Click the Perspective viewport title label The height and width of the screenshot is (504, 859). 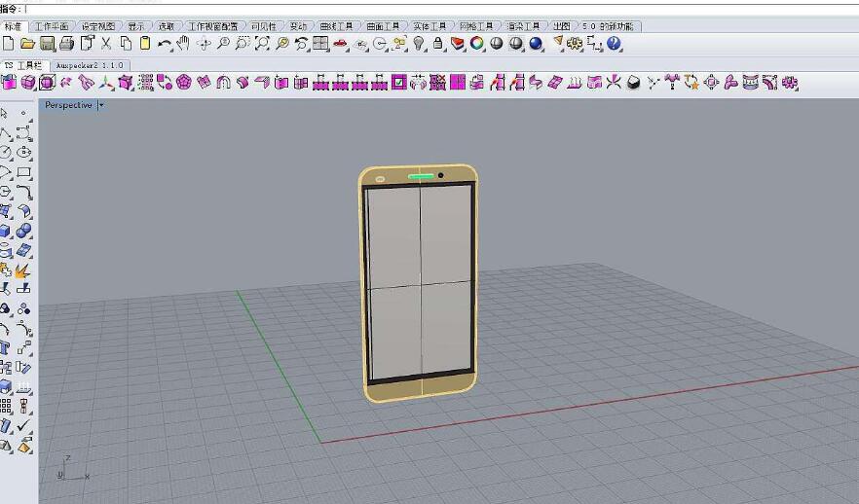[68, 105]
